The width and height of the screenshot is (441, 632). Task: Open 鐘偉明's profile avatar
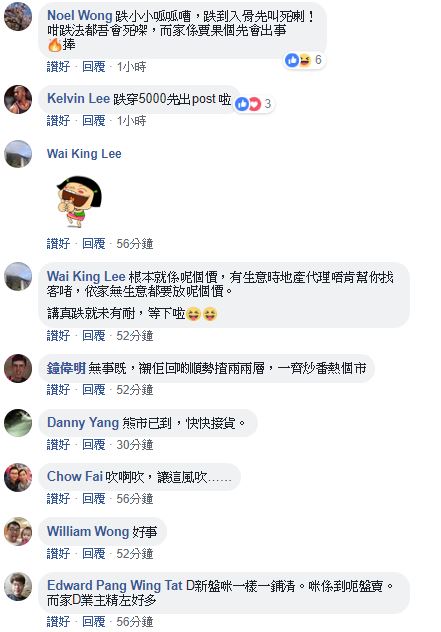pyautogui.click(x=18, y=368)
